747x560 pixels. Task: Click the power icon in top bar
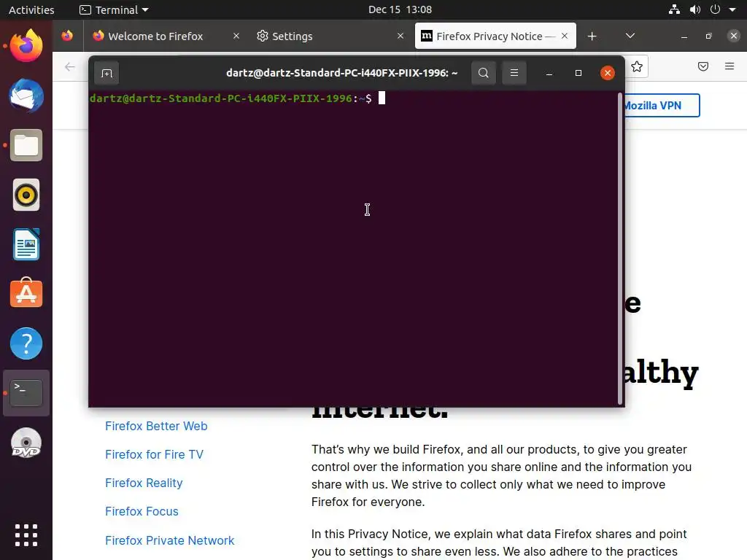[715, 9]
